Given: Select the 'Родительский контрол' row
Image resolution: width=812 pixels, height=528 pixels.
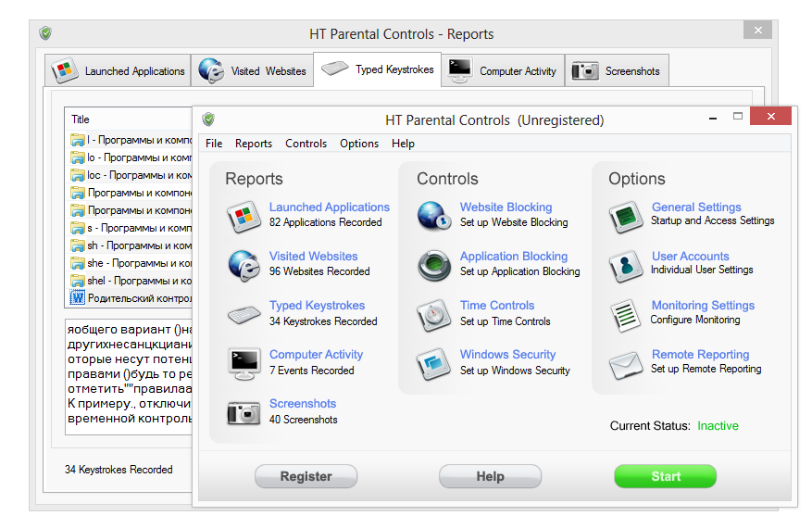Looking at the screenshot, I should pos(131,298).
